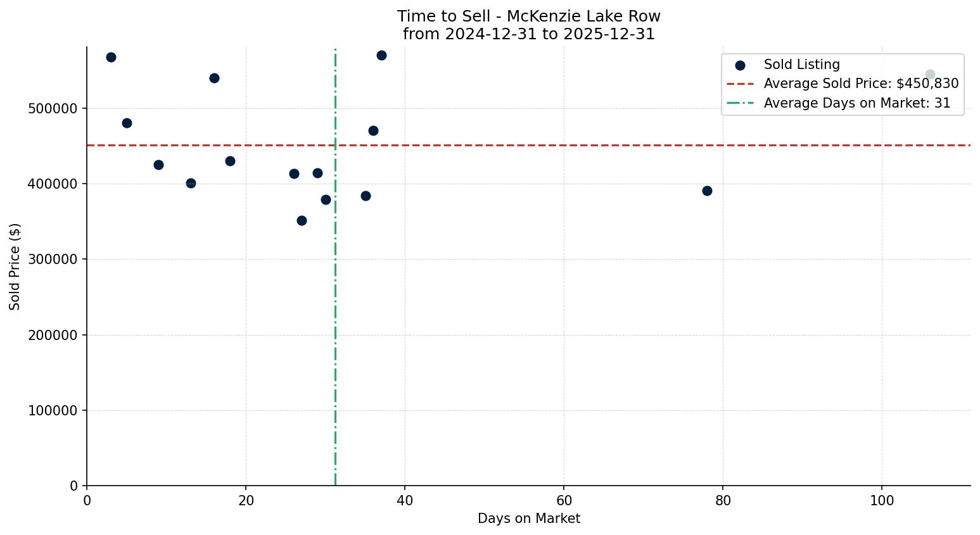Image resolution: width=980 pixels, height=535 pixels.
Task: Click the green dash-dot line sample in legend
Action: (740, 103)
